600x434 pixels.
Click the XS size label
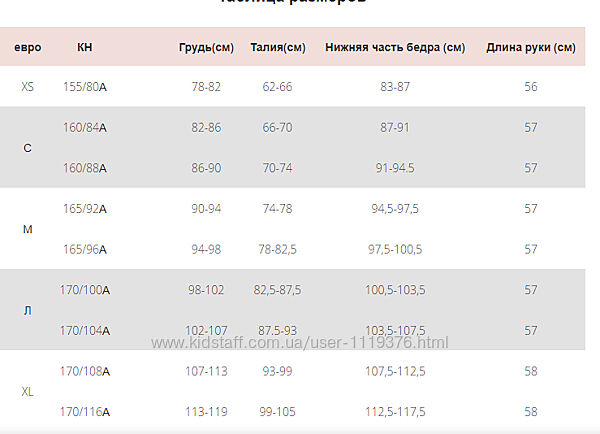click(x=27, y=87)
